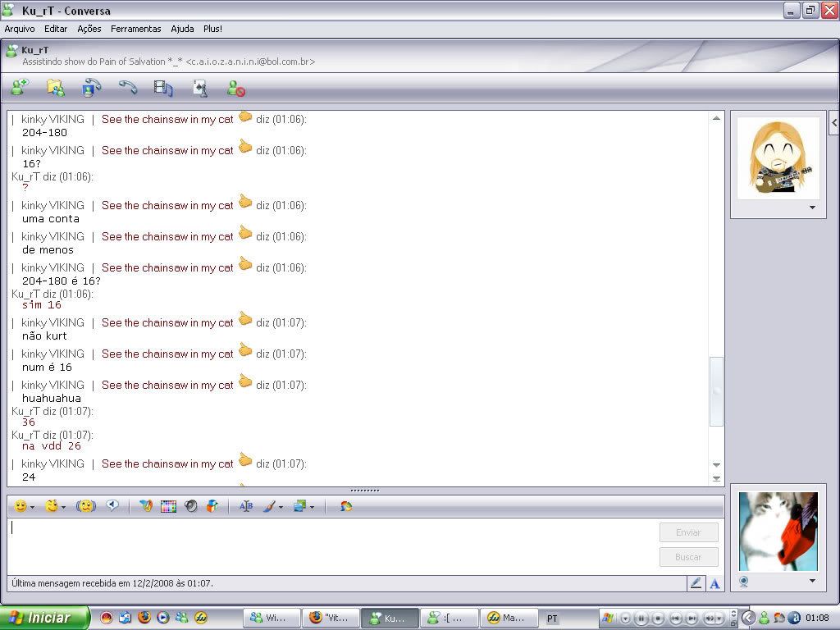840x630 pixels.
Task: Click the message "204-180 é 16?"
Action: [61, 281]
